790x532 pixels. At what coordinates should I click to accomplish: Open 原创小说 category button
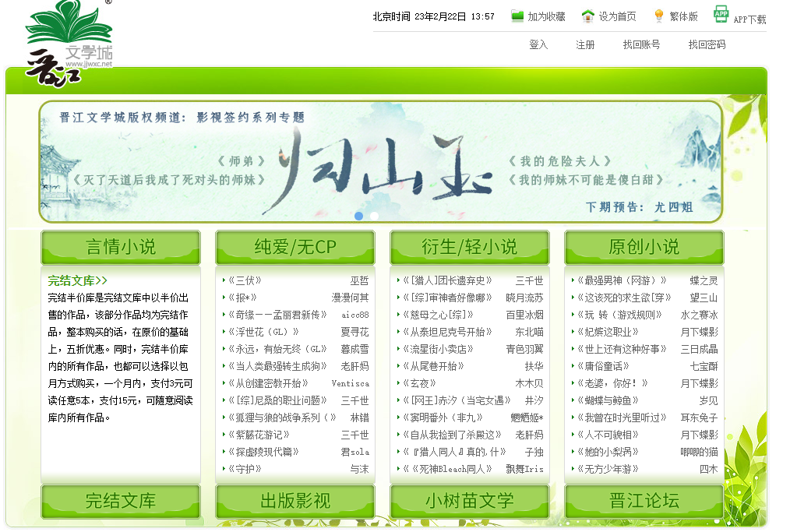click(x=644, y=248)
